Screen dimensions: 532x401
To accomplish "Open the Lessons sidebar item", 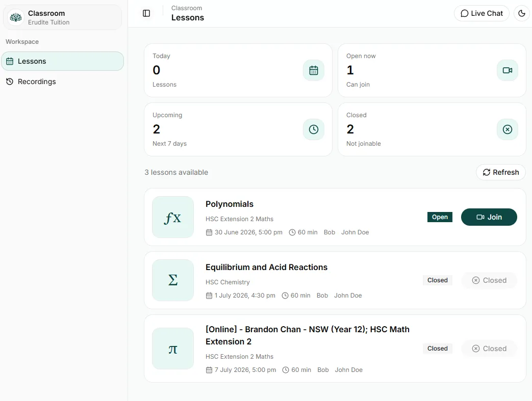I will click(62, 61).
